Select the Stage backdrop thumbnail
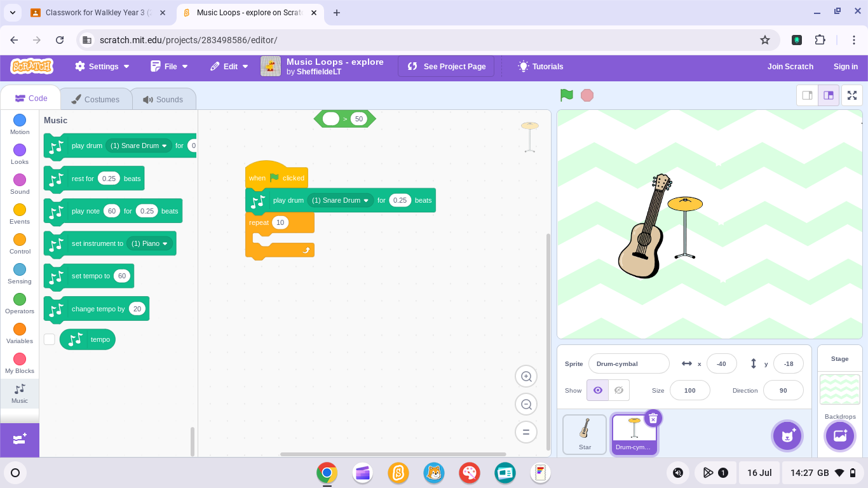Screen dimensions: 868x488 840,390
